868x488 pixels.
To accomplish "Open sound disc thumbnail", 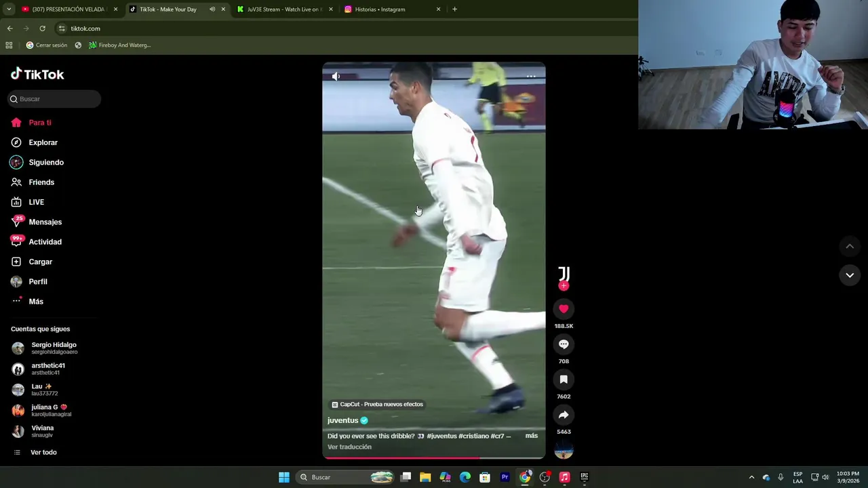I will click(564, 449).
